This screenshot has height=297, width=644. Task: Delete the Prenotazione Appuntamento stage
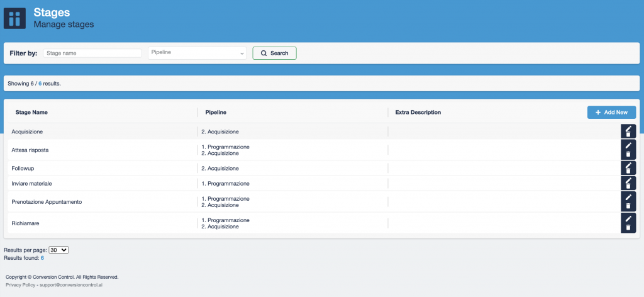pyautogui.click(x=628, y=206)
